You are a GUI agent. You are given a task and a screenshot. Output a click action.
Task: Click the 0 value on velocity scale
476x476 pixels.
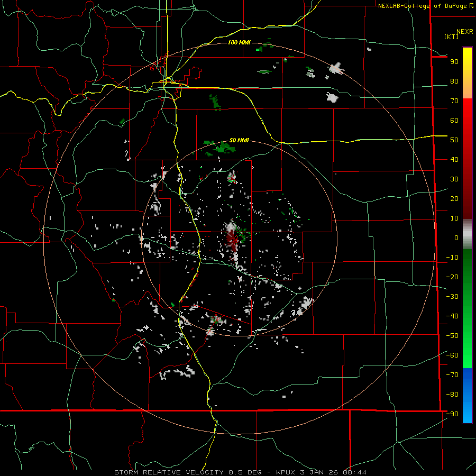[x=456, y=238]
